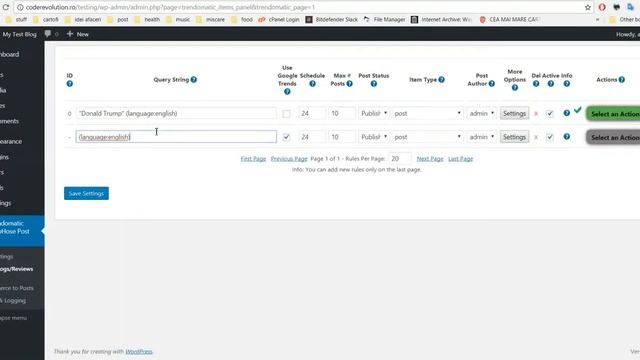Click the browser address bar
The height and width of the screenshot is (360, 640).
point(300,7)
